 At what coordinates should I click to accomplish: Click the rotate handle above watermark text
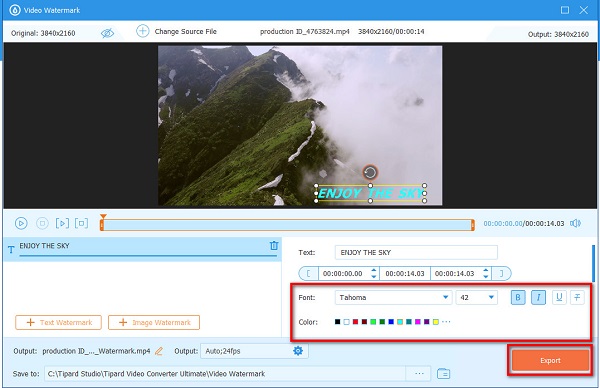(x=370, y=173)
